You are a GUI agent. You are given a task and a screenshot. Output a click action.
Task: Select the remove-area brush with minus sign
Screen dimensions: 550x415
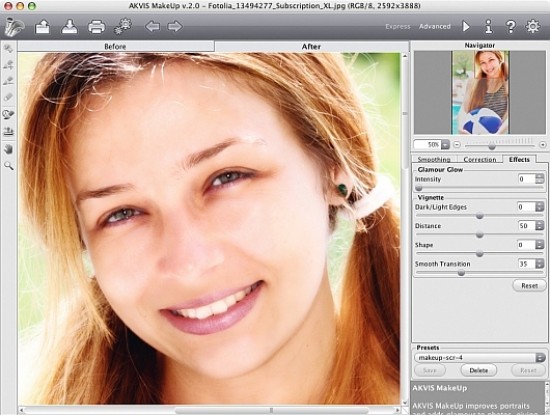8,81
